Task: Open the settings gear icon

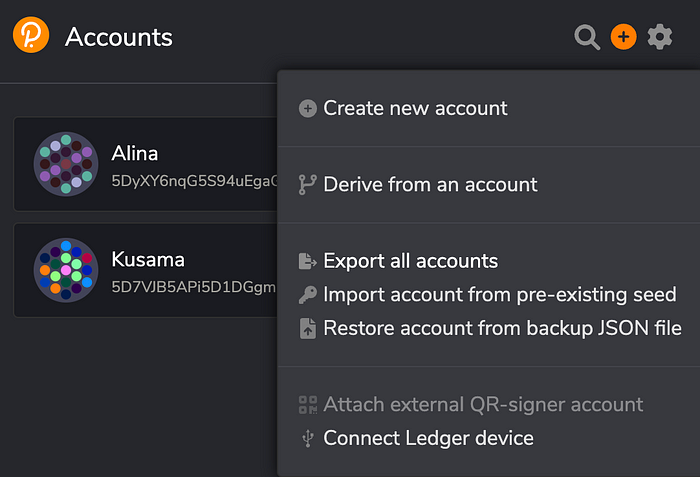Action: pyautogui.click(x=660, y=38)
